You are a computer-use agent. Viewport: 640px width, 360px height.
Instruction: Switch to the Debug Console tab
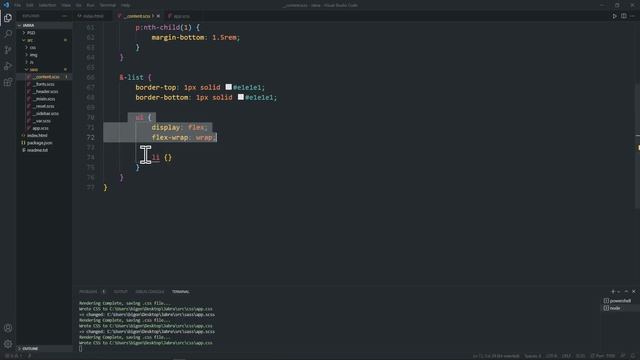(x=150, y=291)
